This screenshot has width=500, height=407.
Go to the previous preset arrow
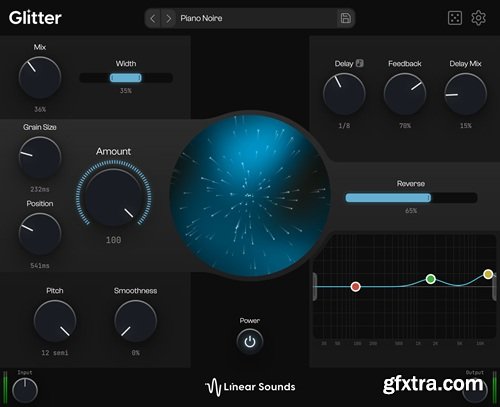click(x=153, y=18)
